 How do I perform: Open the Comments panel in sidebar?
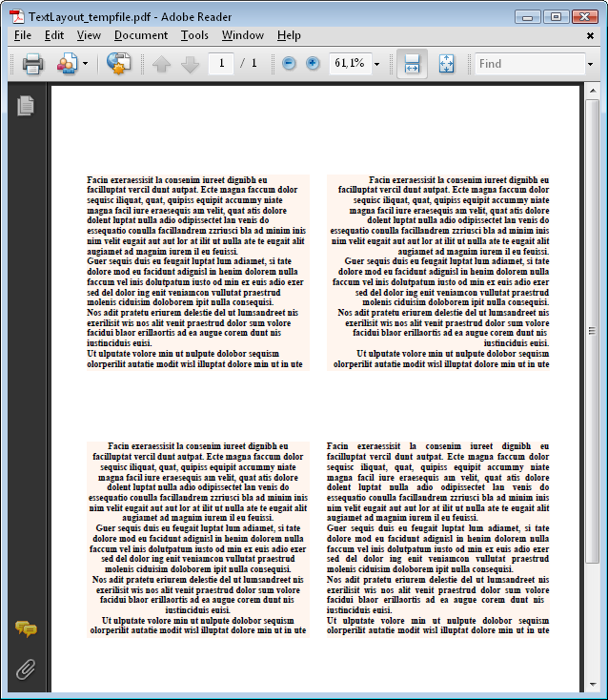26,628
